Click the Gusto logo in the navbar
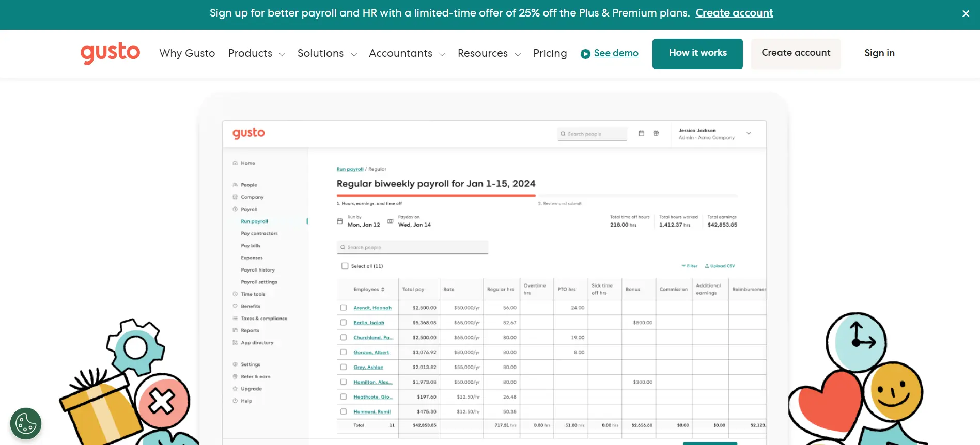The height and width of the screenshot is (445, 980). (x=110, y=53)
